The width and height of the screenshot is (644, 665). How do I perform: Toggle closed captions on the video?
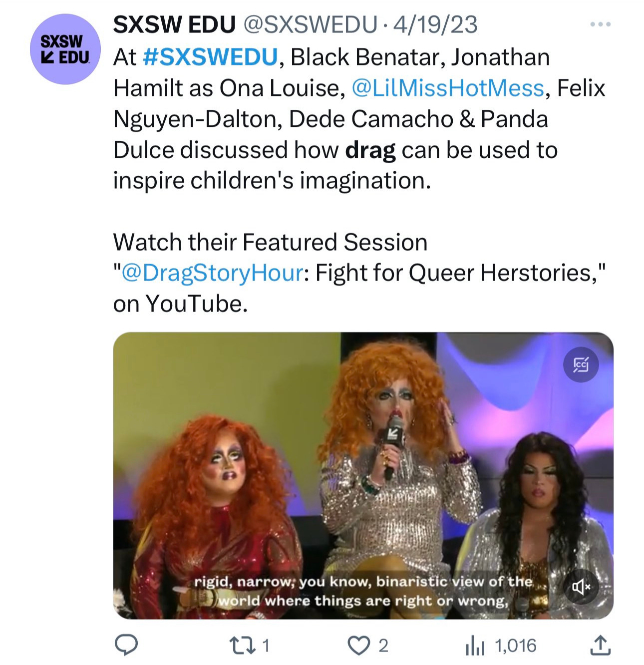pos(581,364)
